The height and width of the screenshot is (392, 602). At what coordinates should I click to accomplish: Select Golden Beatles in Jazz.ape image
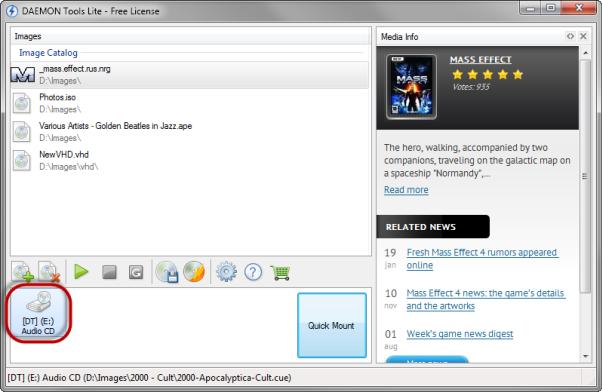[x=190, y=132]
